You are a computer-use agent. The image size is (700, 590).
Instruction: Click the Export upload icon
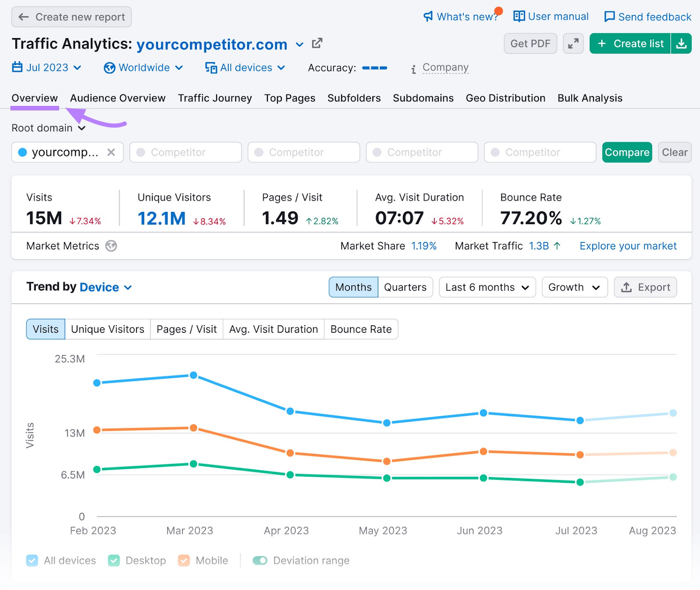click(x=626, y=287)
